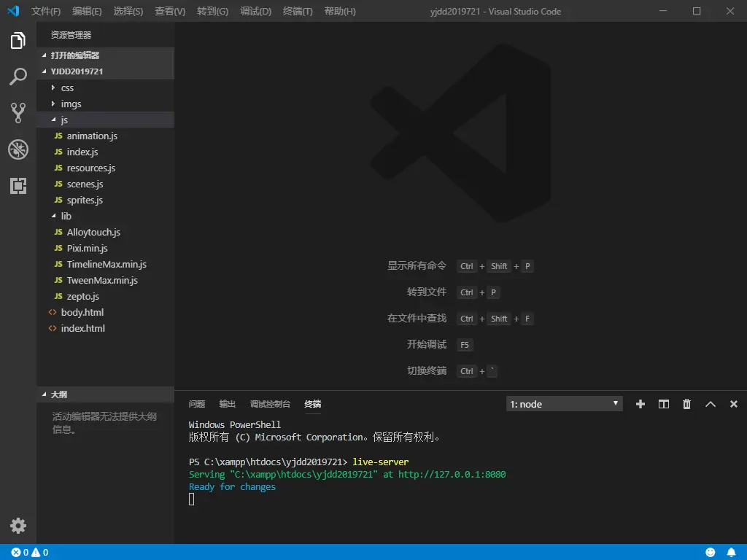Open the 调试(D) menu
The width and height of the screenshot is (747, 560).
point(255,11)
